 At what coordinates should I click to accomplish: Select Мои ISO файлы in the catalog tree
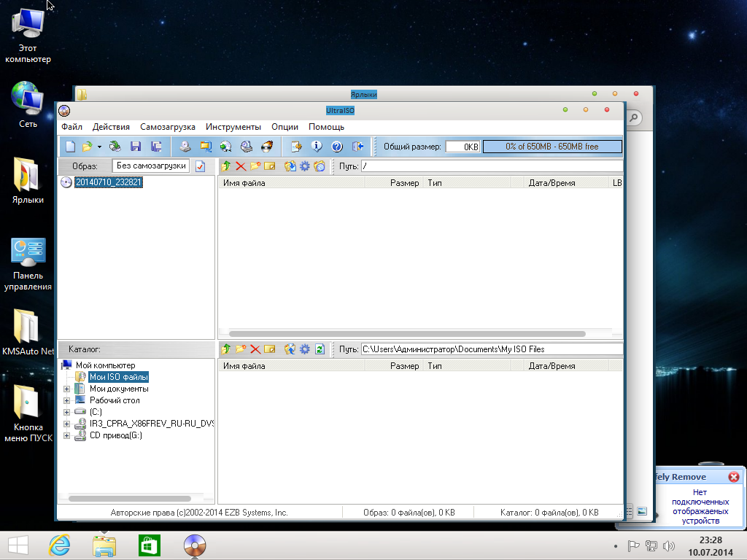pyautogui.click(x=119, y=377)
